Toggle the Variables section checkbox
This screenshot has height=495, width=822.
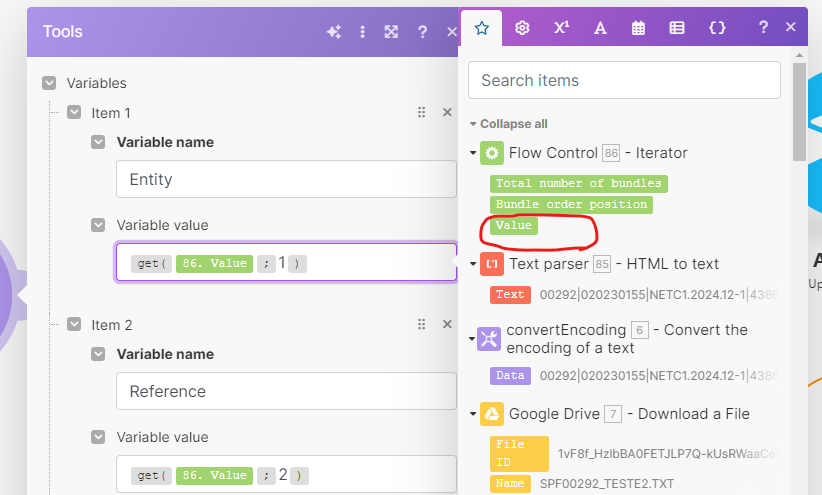(49, 83)
